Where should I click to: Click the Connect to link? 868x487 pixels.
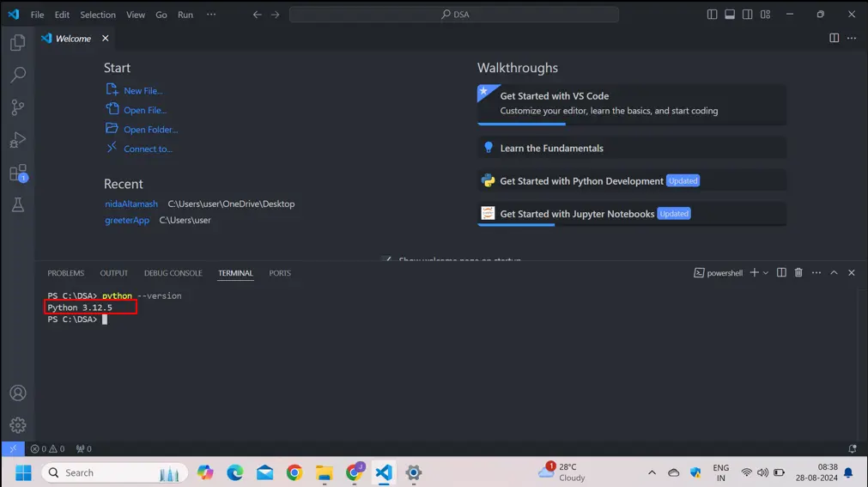pyautogui.click(x=148, y=149)
